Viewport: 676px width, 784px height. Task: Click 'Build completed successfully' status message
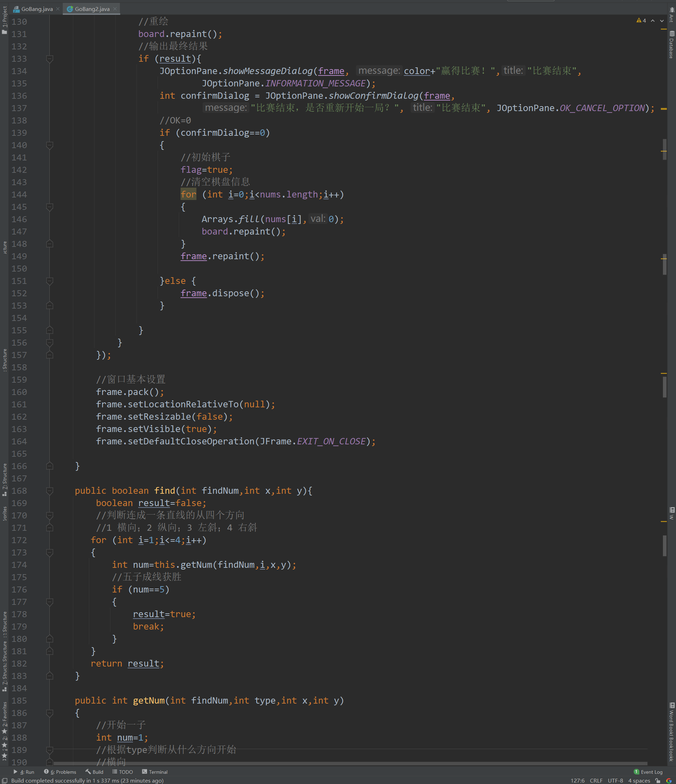(x=87, y=780)
